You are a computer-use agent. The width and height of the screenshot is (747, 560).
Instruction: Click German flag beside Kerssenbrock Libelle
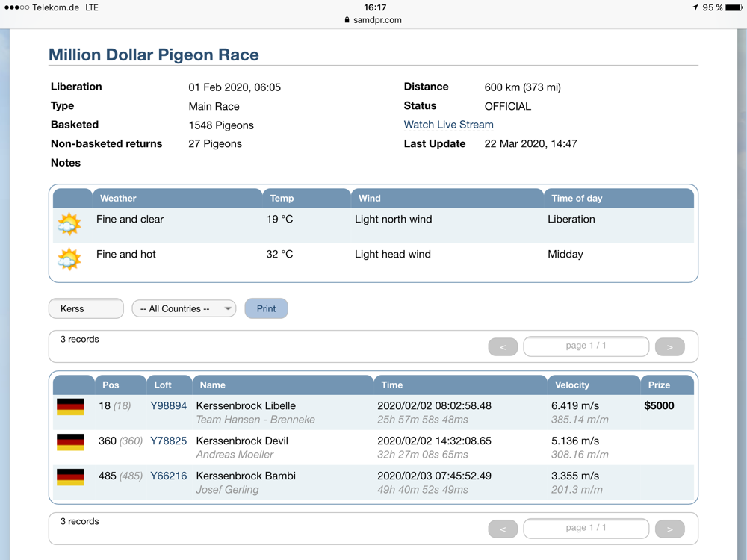click(71, 407)
